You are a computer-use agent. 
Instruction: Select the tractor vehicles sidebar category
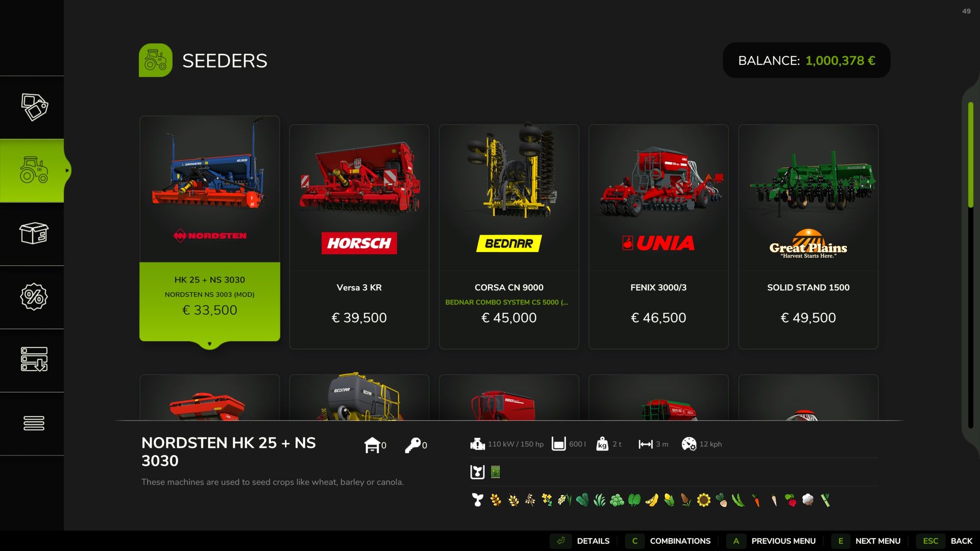34,170
